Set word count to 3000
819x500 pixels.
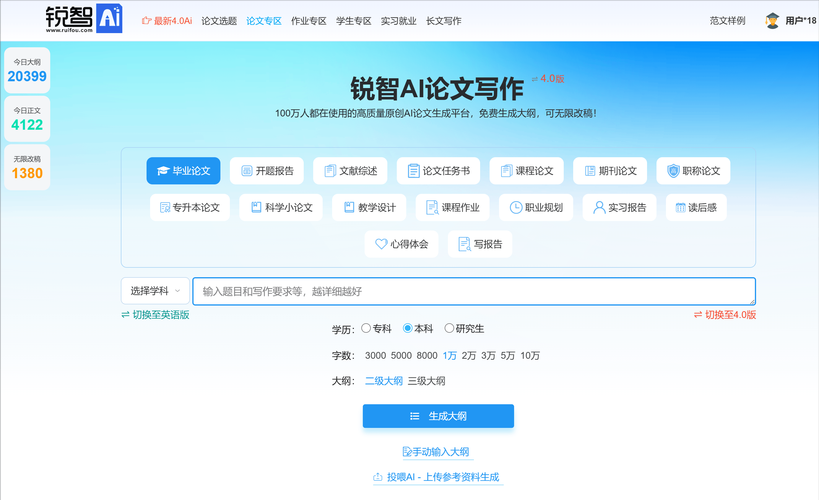coord(376,356)
